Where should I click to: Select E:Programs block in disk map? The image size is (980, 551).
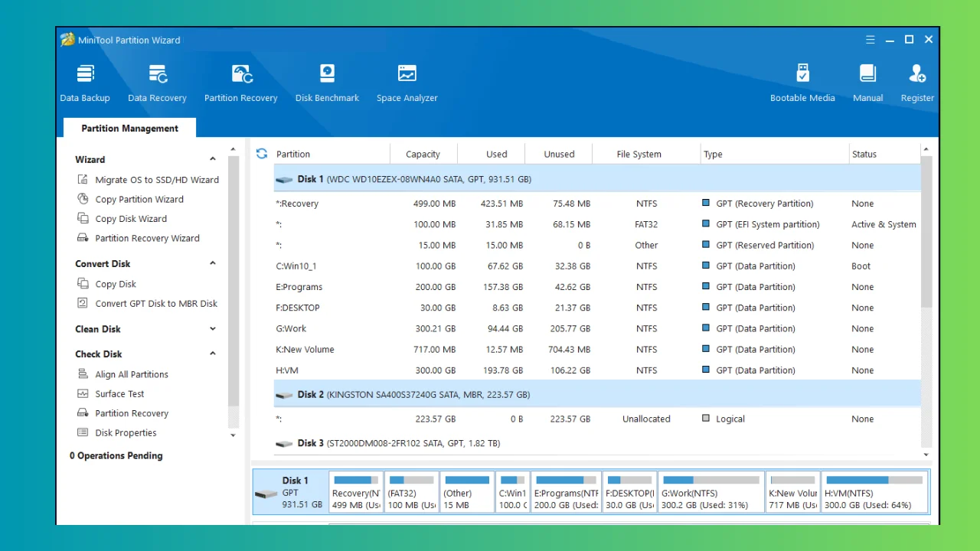coord(566,491)
